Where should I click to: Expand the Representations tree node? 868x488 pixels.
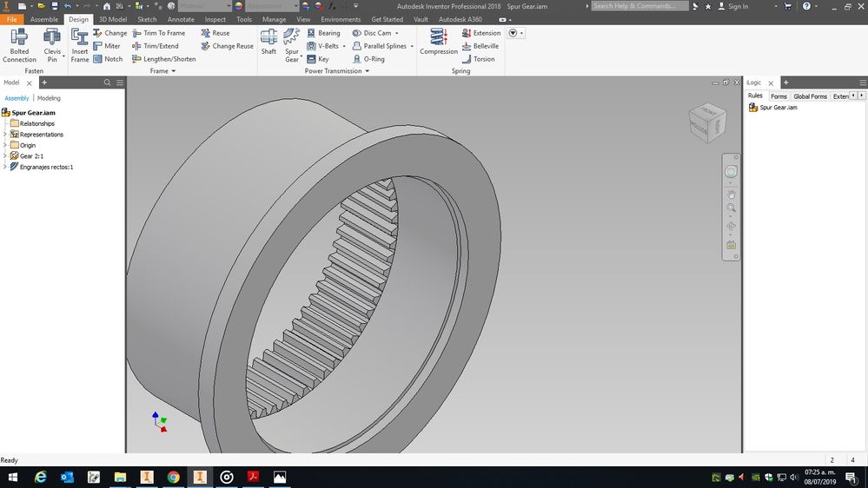pos(5,135)
